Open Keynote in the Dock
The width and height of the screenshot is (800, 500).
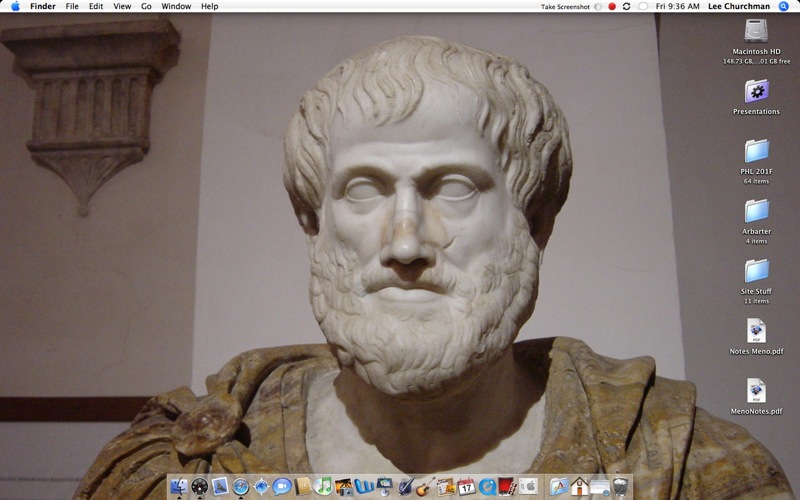pos(385,486)
